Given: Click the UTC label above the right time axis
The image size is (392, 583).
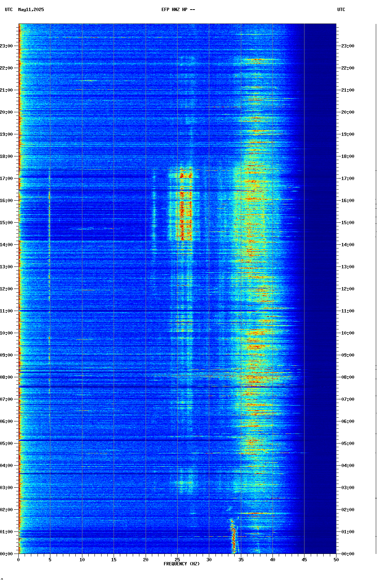Looking at the screenshot, I should tap(341, 10).
